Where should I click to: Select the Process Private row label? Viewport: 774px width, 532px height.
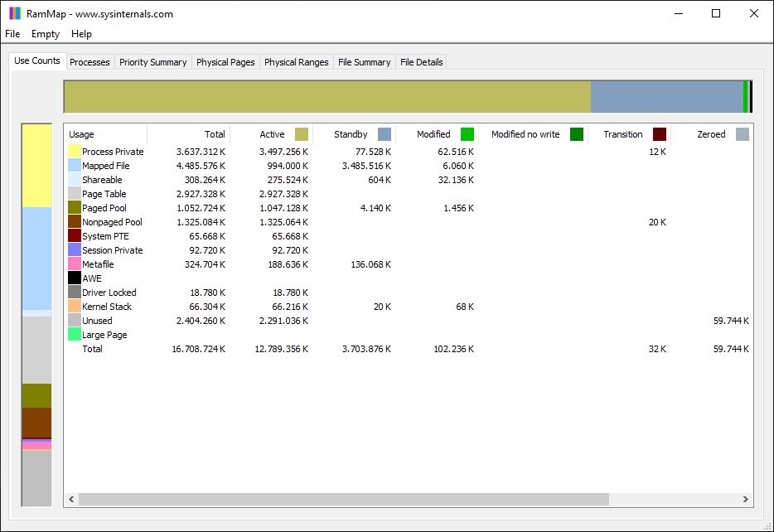113,152
